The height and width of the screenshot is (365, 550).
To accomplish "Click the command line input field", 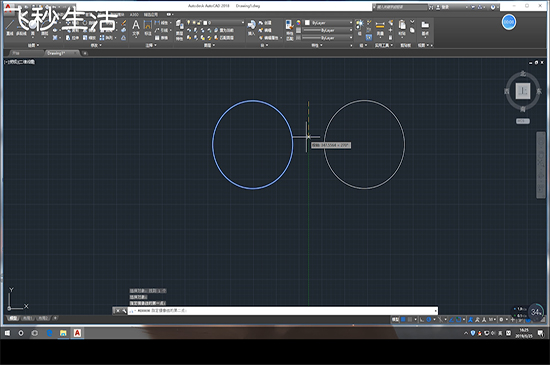I will (x=282, y=311).
